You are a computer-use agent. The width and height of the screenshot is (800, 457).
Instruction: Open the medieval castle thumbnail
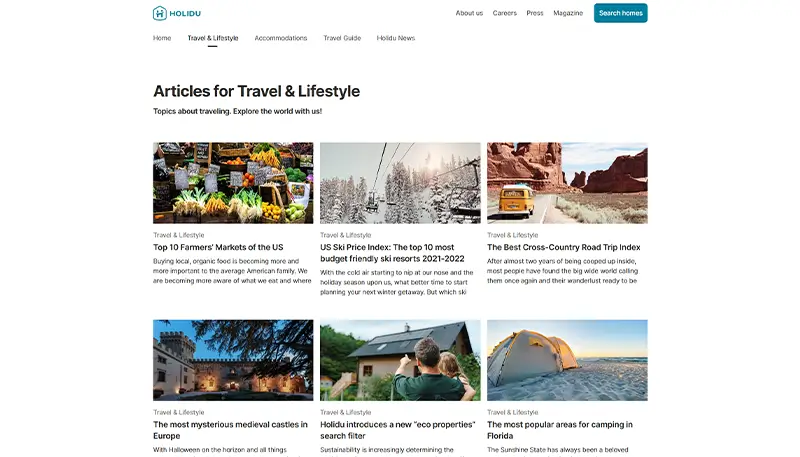[233, 360]
